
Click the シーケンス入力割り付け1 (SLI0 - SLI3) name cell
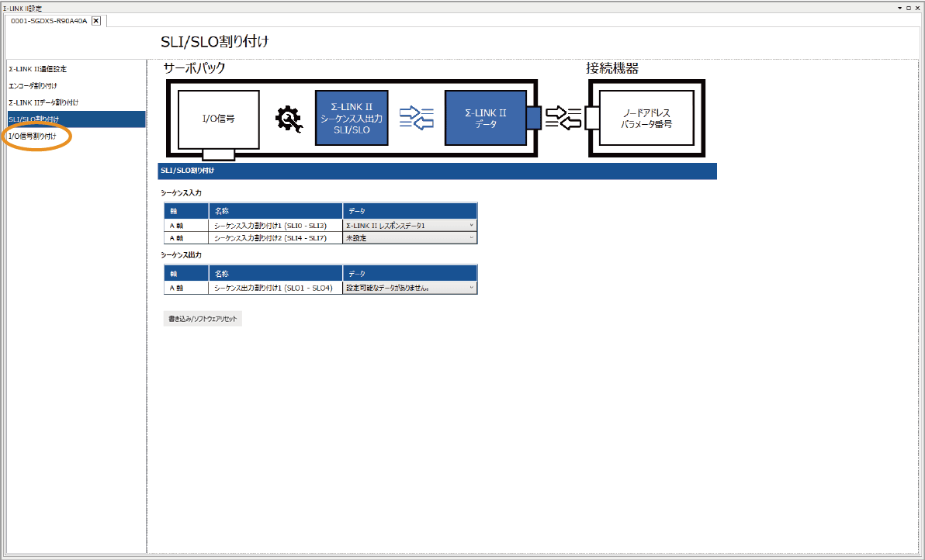pyautogui.click(x=275, y=226)
